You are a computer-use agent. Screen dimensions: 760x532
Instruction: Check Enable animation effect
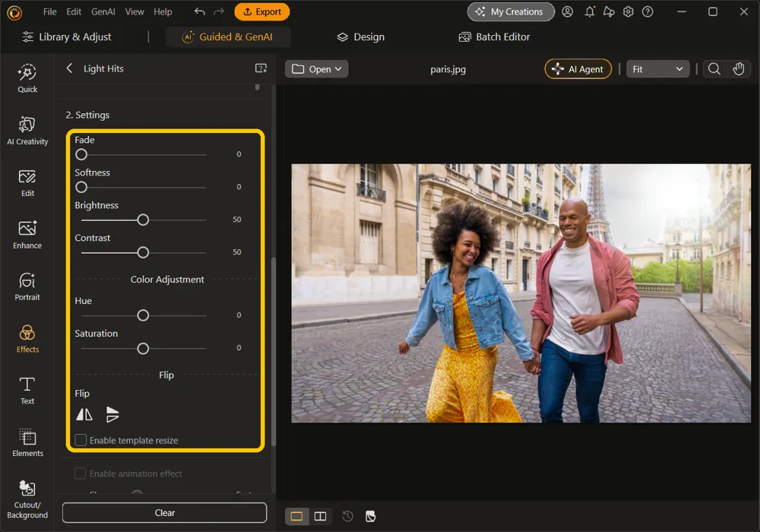click(80, 473)
